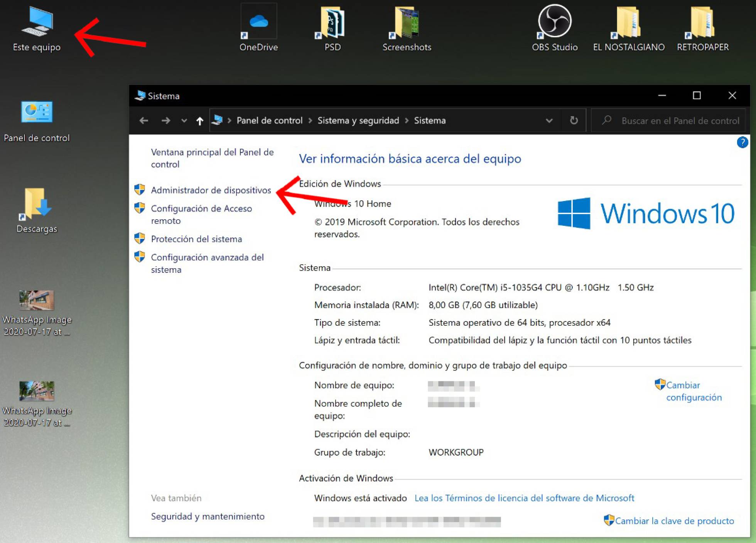Viewport: 756px width, 543px height.
Task: Open Lea los Términos de licencia link
Action: pyautogui.click(x=524, y=498)
